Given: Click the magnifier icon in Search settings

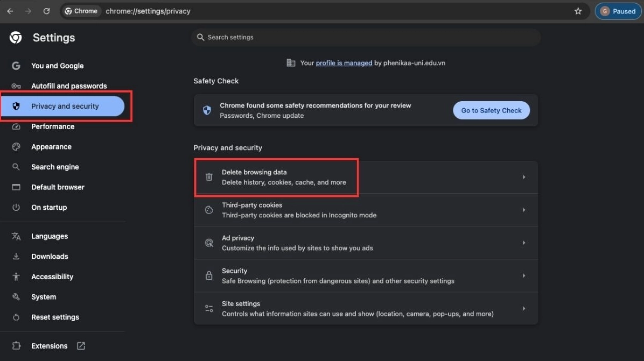Looking at the screenshot, I should click(x=200, y=37).
